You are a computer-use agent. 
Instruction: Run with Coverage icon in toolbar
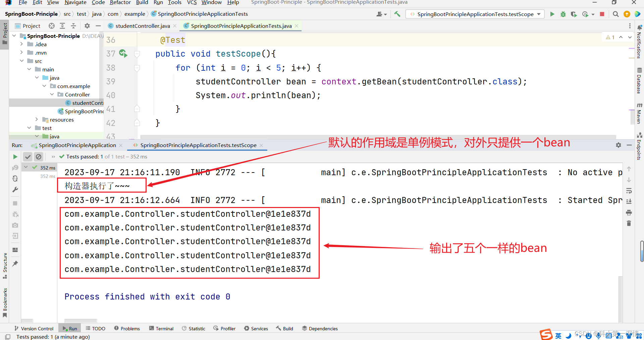tap(574, 14)
